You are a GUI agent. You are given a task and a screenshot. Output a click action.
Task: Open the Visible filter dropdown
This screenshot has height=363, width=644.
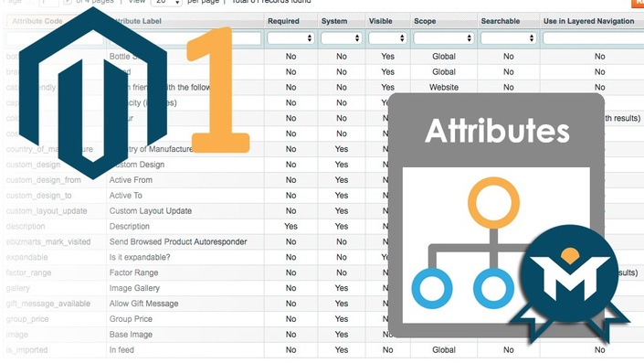point(387,38)
